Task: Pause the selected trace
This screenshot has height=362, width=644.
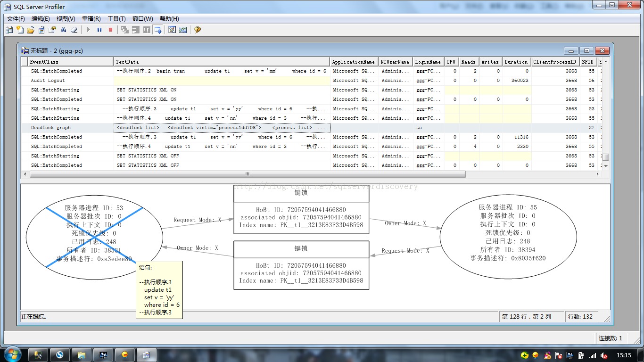Action: pyautogui.click(x=99, y=30)
